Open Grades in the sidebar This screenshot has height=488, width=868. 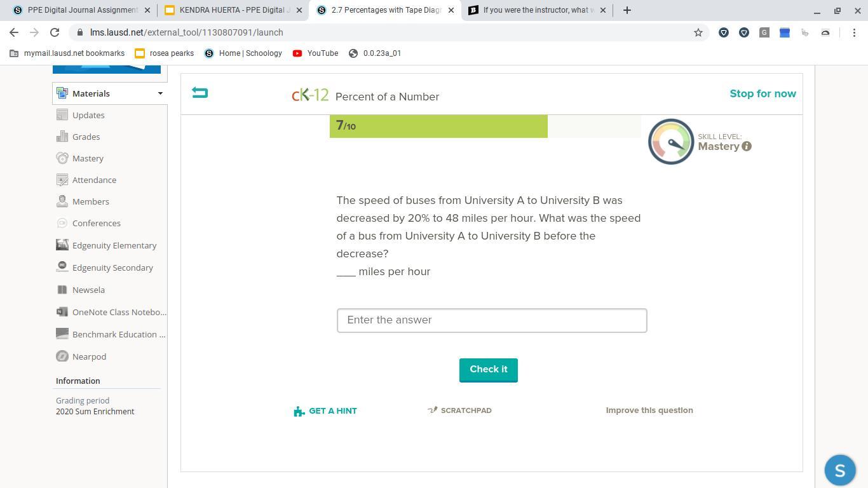(x=86, y=137)
